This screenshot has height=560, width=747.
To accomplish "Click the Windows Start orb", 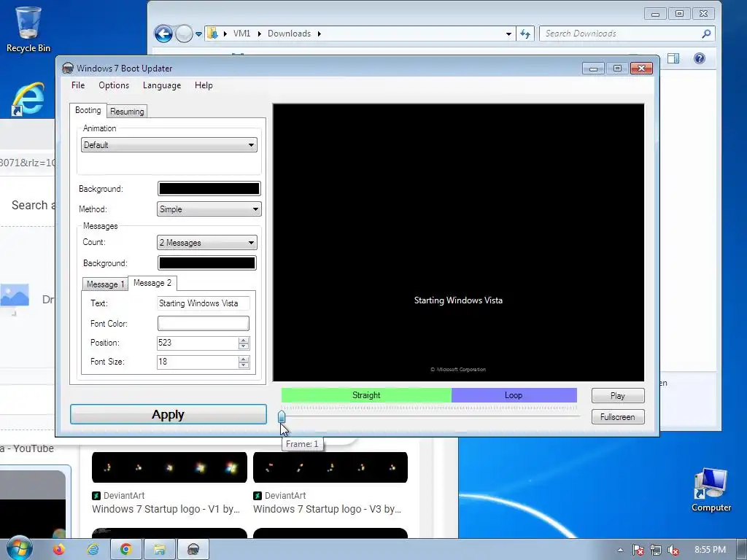I will click(x=19, y=548).
